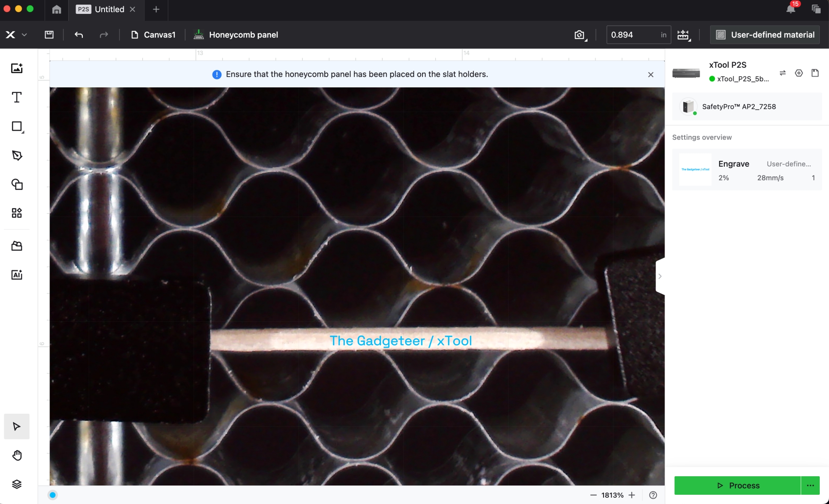Open the shape combine tool

click(x=17, y=184)
